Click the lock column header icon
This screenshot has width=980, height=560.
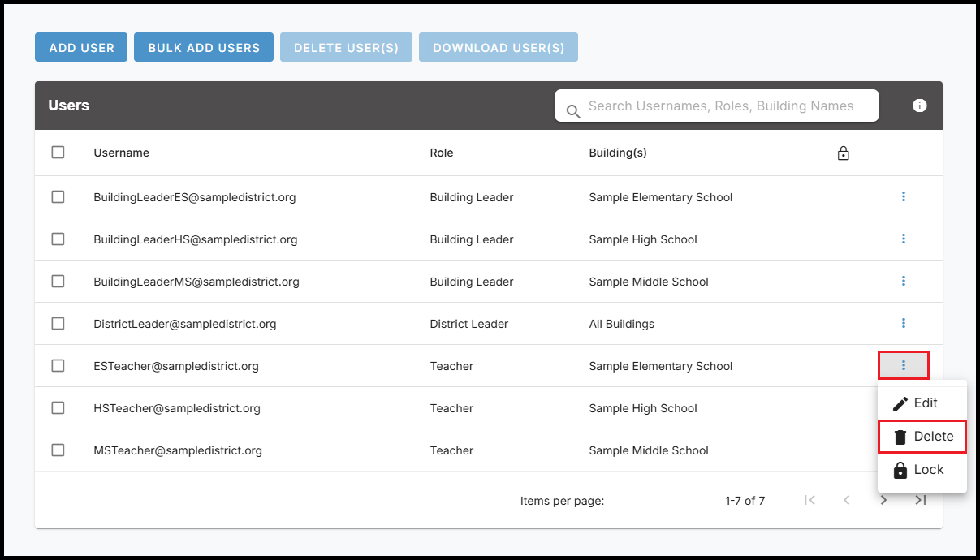pyautogui.click(x=843, y=153)
